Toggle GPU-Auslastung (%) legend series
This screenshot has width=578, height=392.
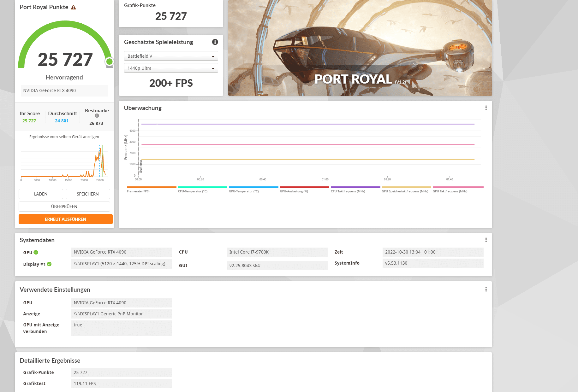[x=304, y=190]
